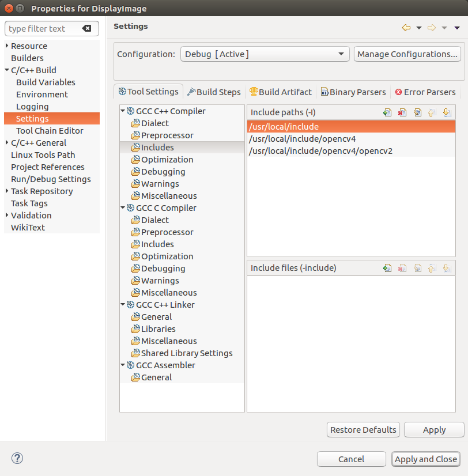Add a new include path entry
Viewport: 468px width, 476px height.
coord(387,112)
